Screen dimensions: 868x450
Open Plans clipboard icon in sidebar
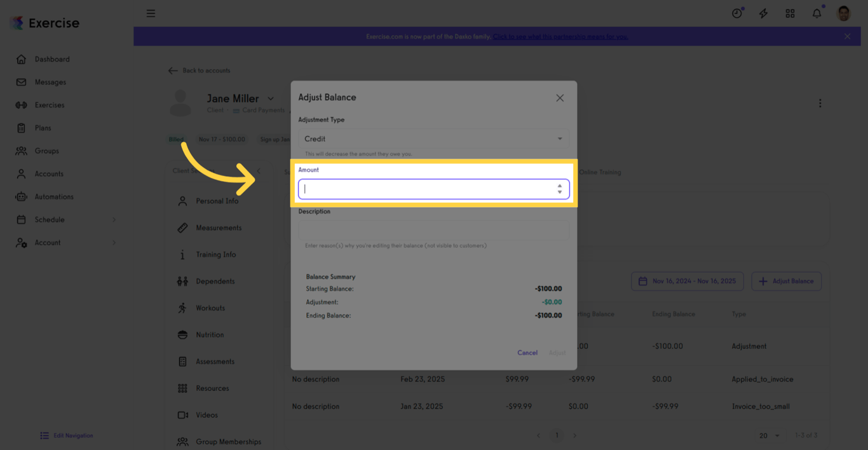point(21,128)
